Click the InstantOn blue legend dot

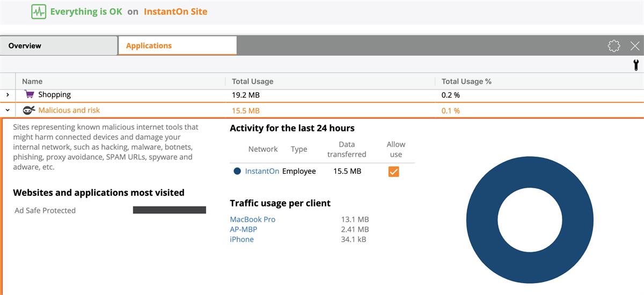237,171
